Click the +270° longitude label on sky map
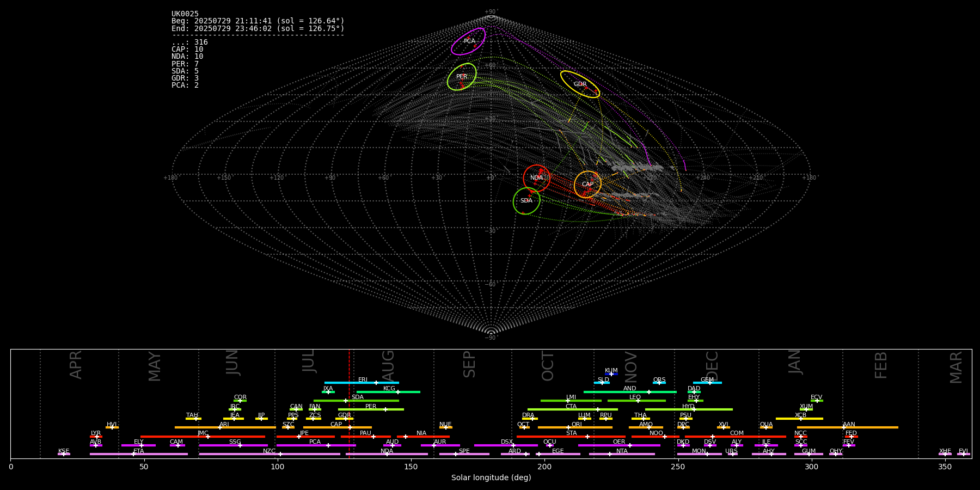Image resolution: width=980 pixels, height=490 pixels. (x=651, y=178)
